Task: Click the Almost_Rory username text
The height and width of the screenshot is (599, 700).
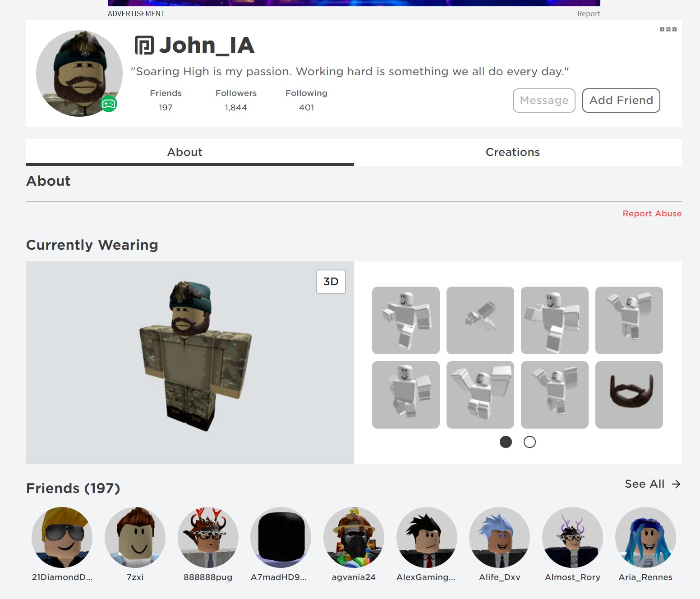Action: point(572,577)
